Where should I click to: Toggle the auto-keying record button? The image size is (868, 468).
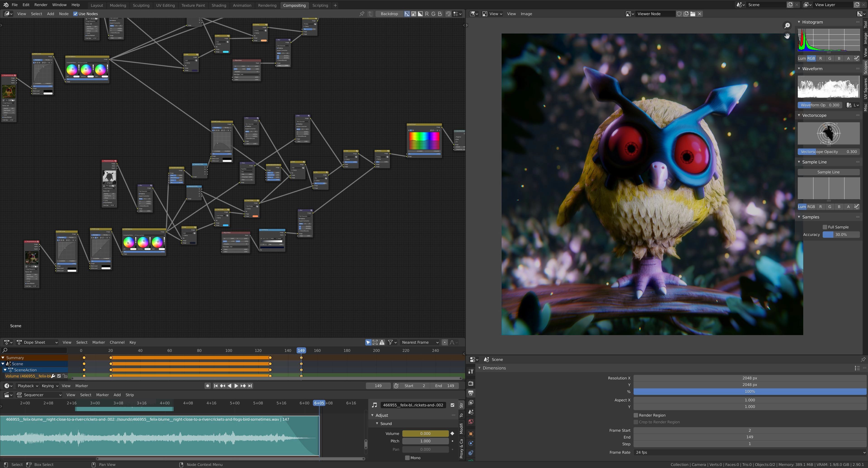(x=208, y=386)
